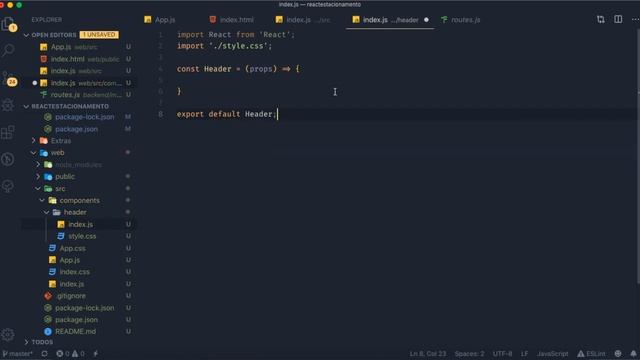Open the Extensions view
Image resolution: width=640 pixels, height=360 pixels.
point(8,132)
